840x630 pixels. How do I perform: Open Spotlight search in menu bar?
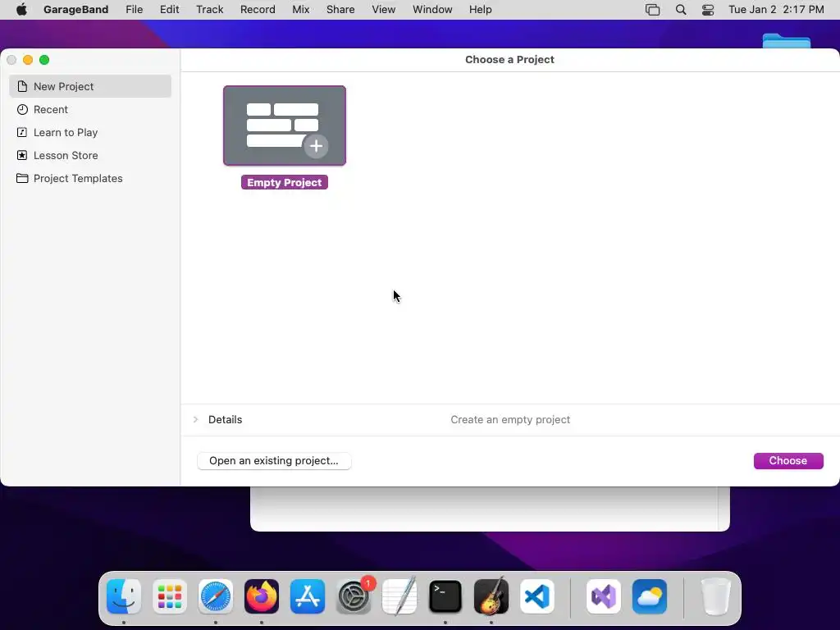pyautogui.click(x=680, y=10)
